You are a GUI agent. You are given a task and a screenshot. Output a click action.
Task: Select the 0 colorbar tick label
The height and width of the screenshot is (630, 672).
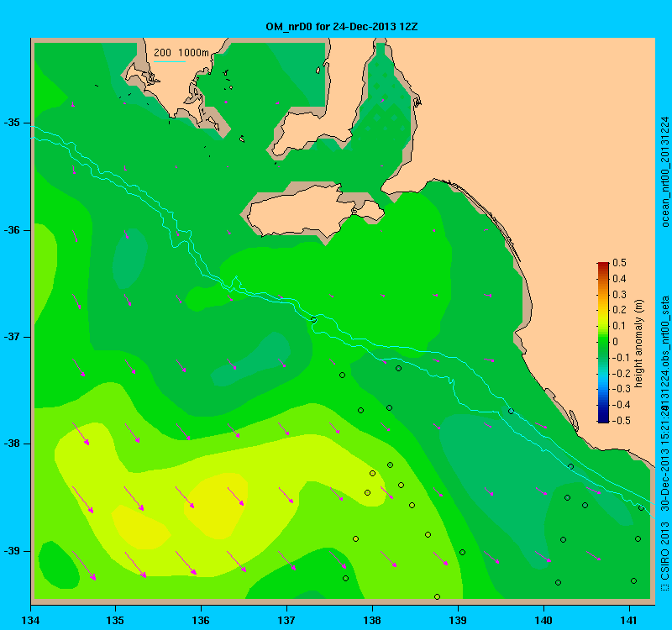click(x=616, y=342)
